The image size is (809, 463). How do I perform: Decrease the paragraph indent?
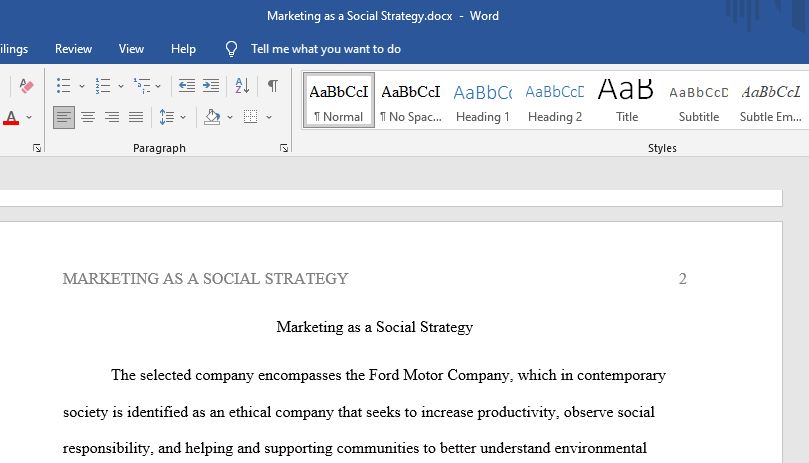point(186,86)
